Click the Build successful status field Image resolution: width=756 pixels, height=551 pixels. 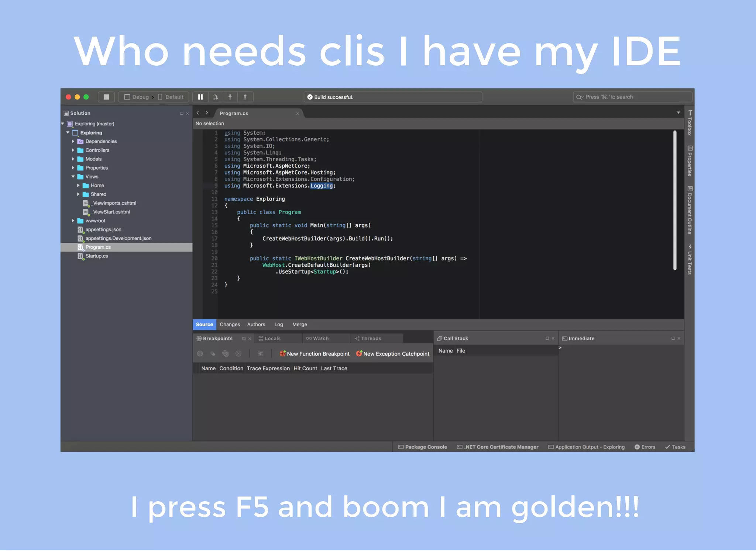[393, 97]
